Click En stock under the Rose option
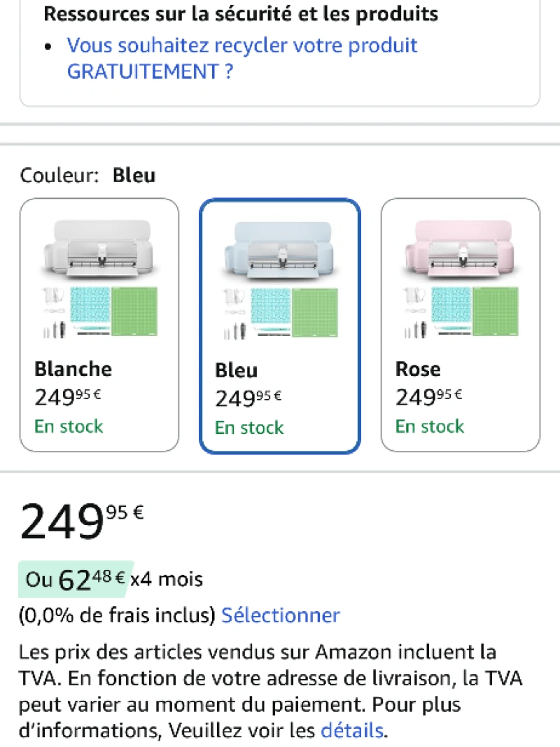Viewport: 560px width, 747px height. tap(430, 426)
